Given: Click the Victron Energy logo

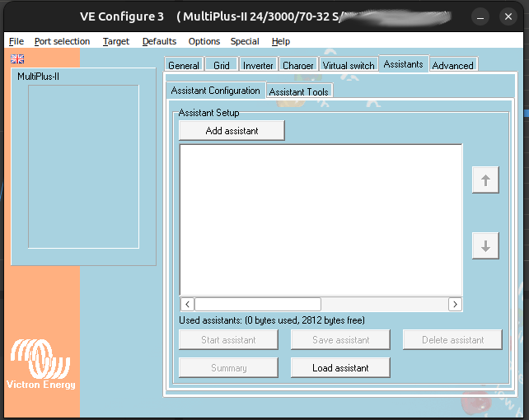Looking at the screenshot, I should click(x=41, y=364).
